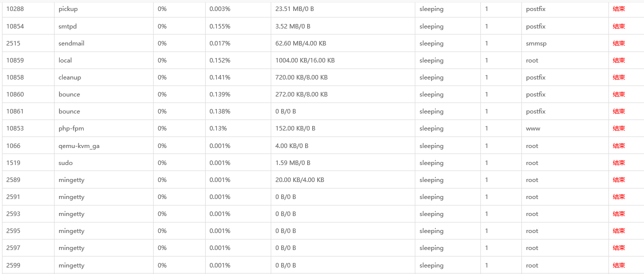Terminate the php-fpm process
Image resolution: width=644 pixels, height=274 pixels.
(x=619, y=128)
